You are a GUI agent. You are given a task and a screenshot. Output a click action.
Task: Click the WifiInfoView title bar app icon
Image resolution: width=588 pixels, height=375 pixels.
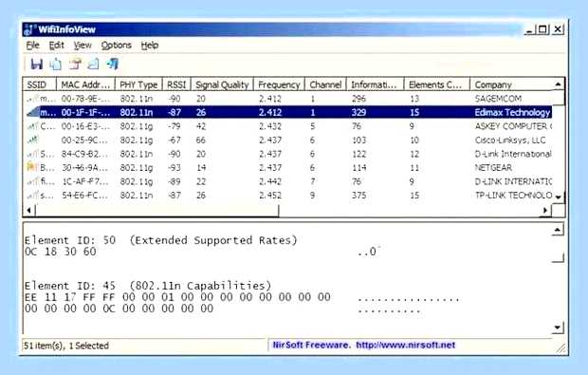[29, 29]
